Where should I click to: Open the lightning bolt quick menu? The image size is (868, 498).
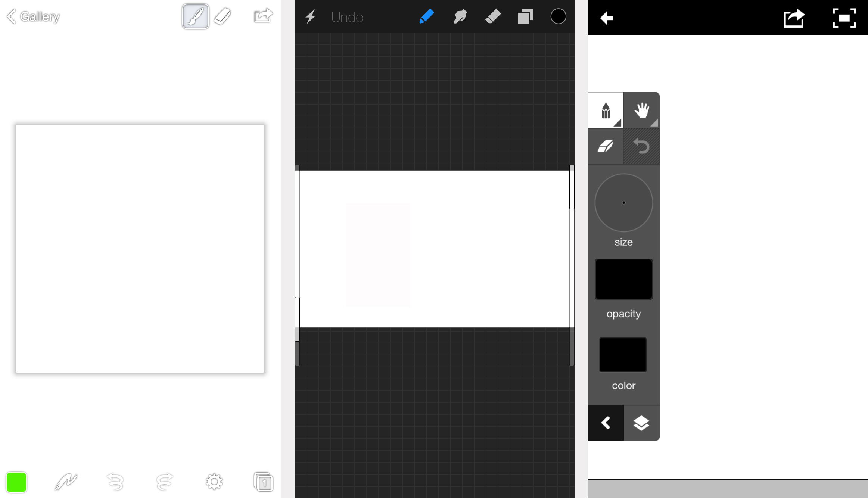[x=311, y=17]
